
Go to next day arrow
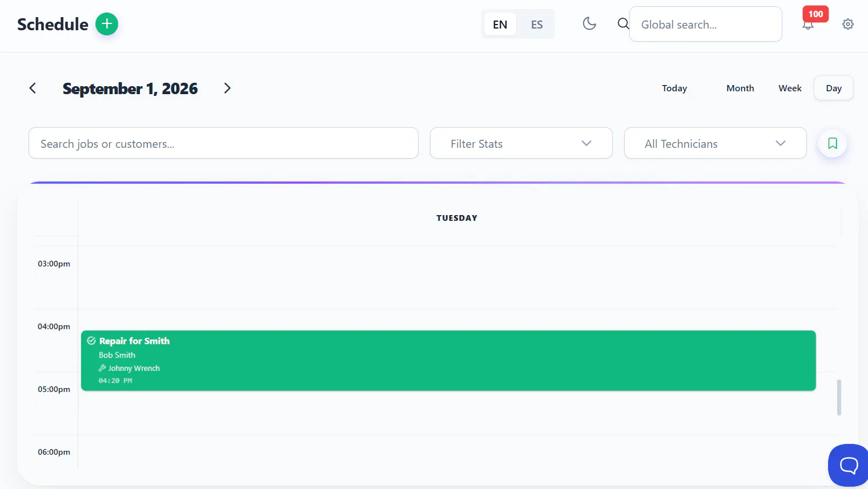click(x=227, y=88)
